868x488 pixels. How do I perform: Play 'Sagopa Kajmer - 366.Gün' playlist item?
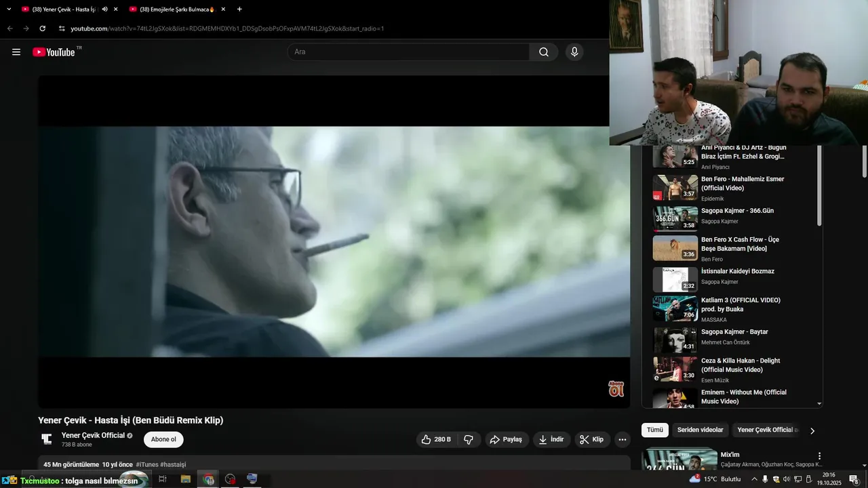(732, 218)
